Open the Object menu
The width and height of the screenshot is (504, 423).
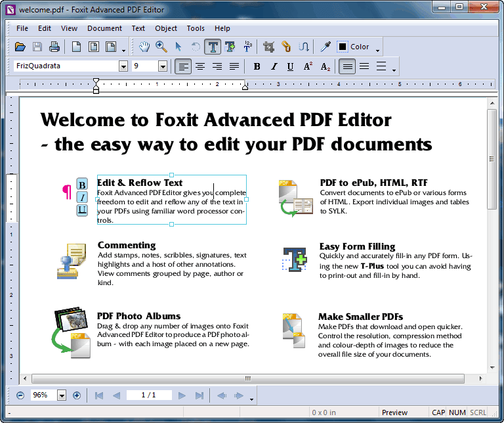pyautogui.click(x=166, y=28)
